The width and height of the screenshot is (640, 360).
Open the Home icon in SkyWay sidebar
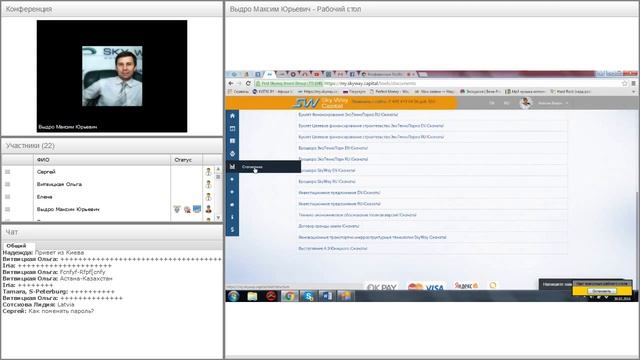(232, 116)
